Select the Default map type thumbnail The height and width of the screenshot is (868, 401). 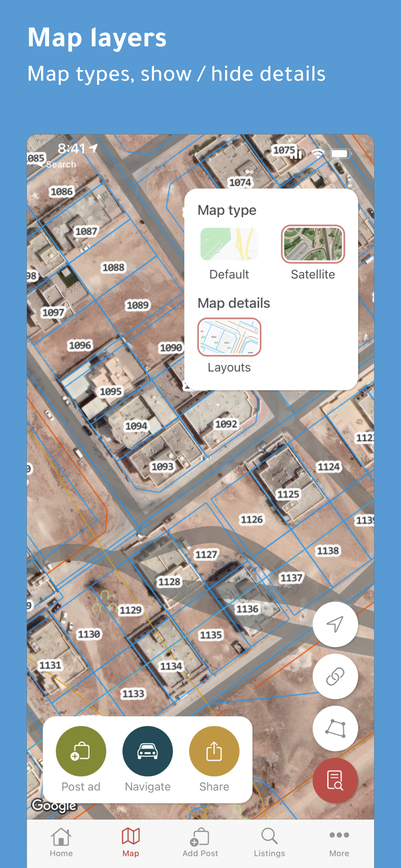tap(229, 244)
